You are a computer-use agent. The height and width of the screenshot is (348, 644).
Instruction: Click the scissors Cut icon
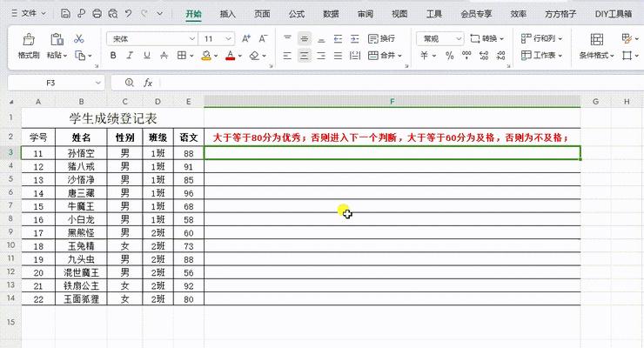(79, 39)
